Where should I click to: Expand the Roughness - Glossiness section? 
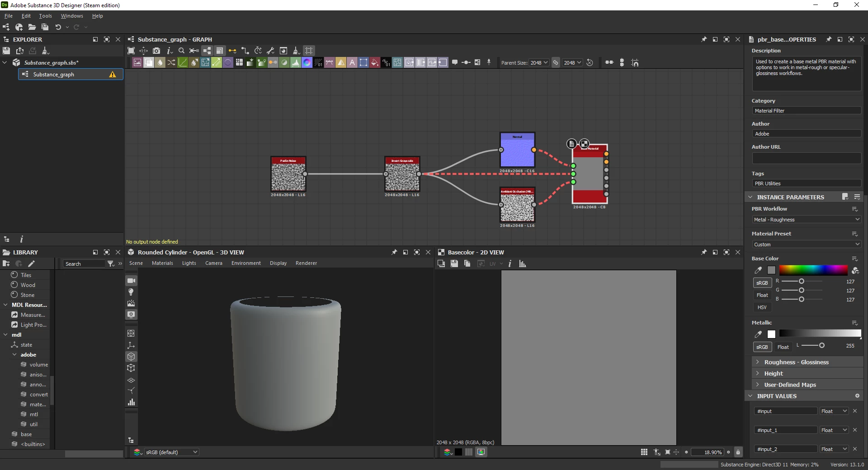(807, 362)
